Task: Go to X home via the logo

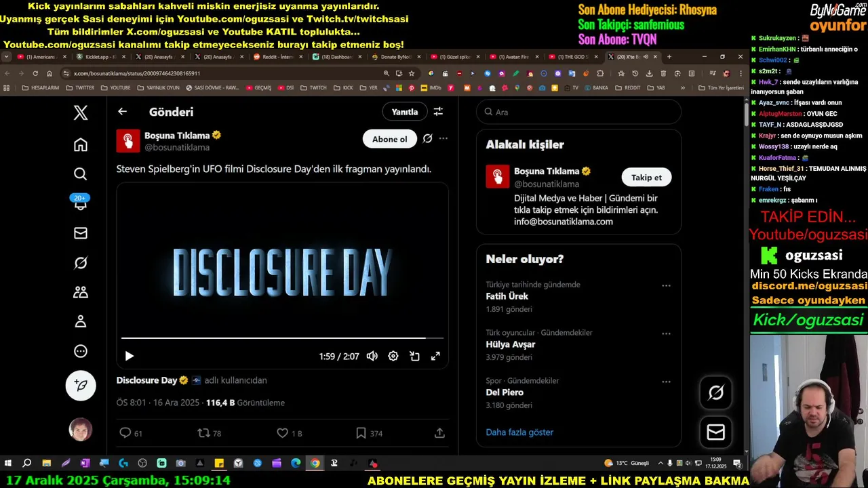Action: pyautogui.click(x=81, y=113)
